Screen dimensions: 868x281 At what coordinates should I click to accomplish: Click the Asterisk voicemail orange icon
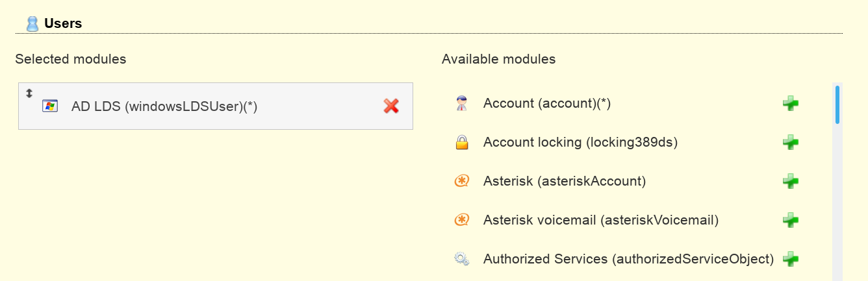click(x=461, y=221)
